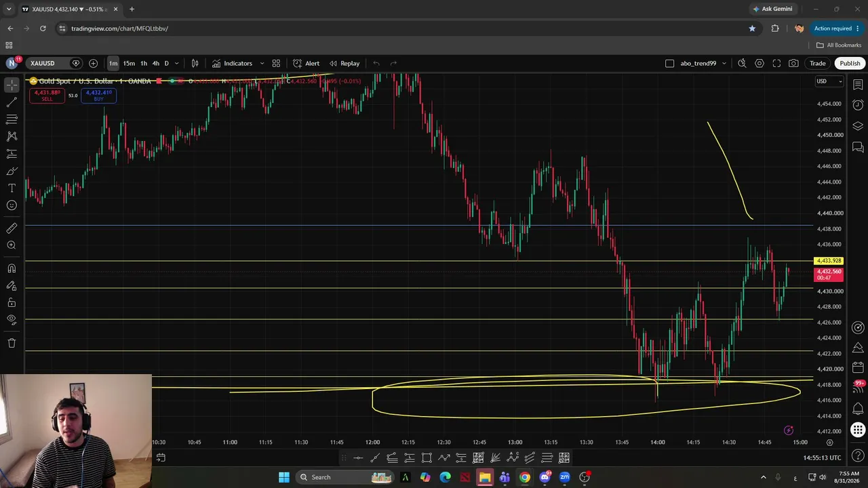
Task: Enter fullscreen chart mode
Action: tap(776, 63)
